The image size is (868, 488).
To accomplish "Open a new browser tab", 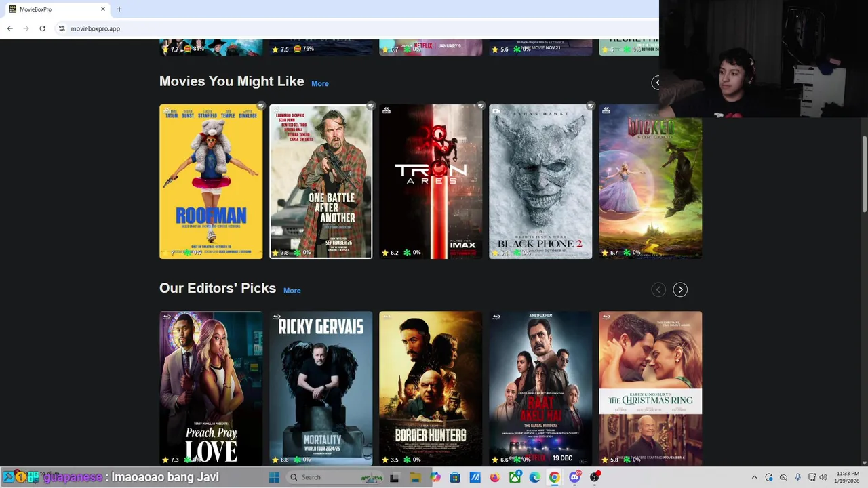I will (x=119, y=9).
